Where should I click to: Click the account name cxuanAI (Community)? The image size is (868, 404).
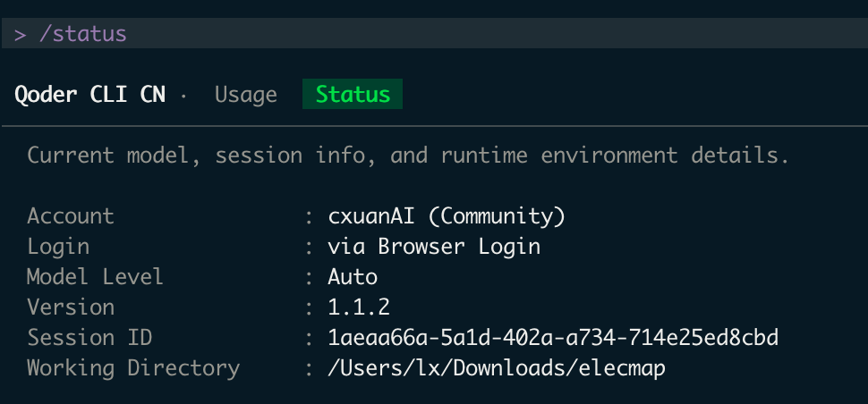pyautogui.click(x=447, y=216)
